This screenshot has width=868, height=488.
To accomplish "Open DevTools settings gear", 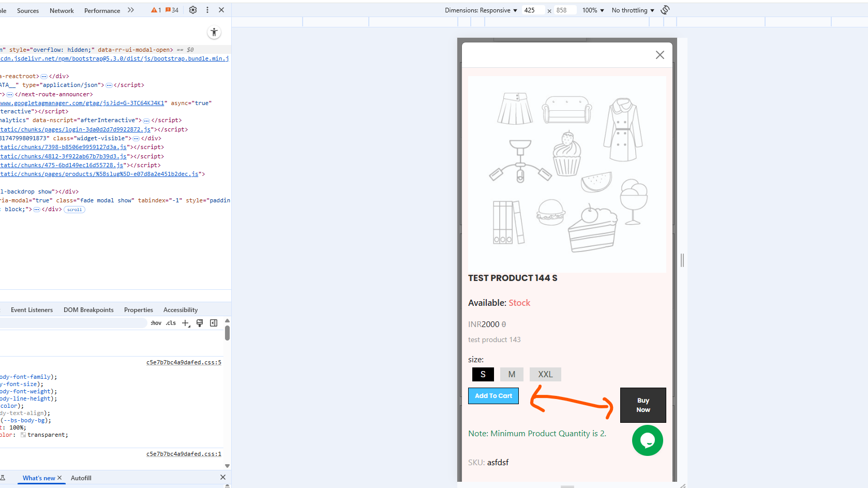I will (193, 10).
